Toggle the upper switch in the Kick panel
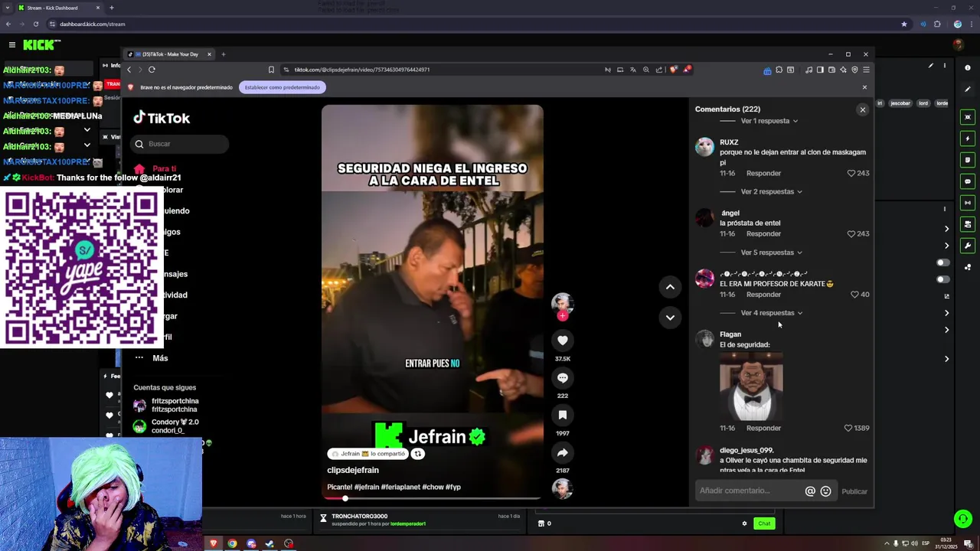The height and width of the screenshot is (551, 980). click(x=942, y=262)
